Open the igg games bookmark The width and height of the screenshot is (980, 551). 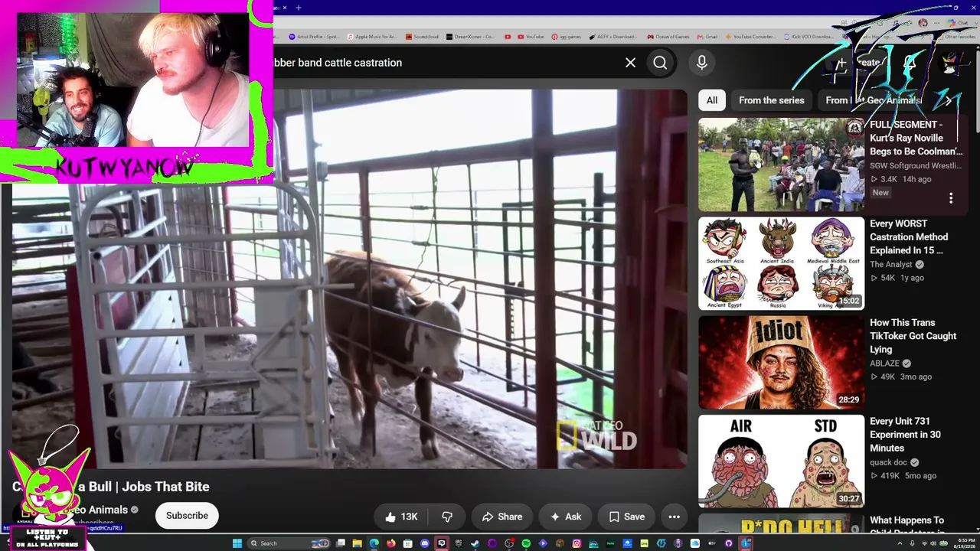pyautogui.click(x=566, y=37)
